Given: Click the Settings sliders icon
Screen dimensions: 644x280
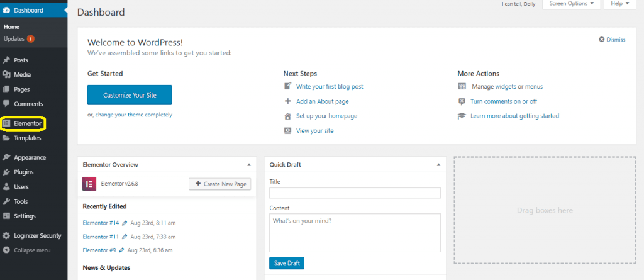Looking at the screenshot, I should coord(6,216).
